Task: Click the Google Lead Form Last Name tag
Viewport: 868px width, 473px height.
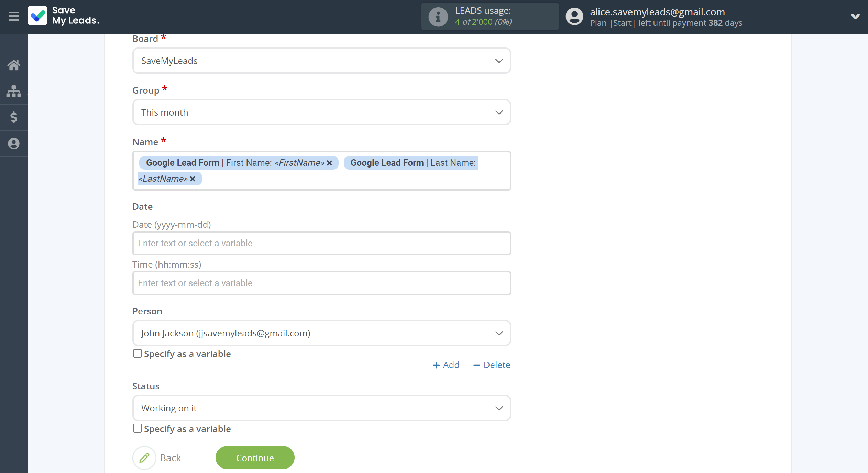Action: [x=411, y=163]
